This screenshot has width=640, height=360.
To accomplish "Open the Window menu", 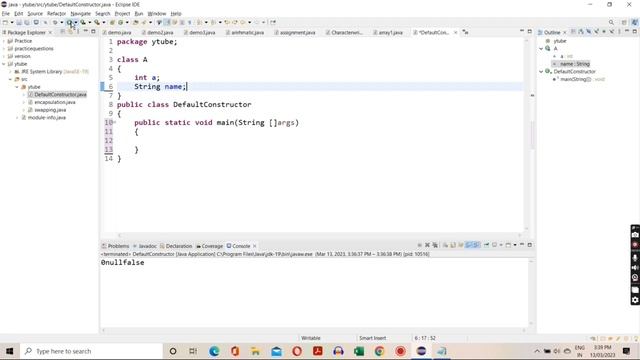I will tap(157, 13).
